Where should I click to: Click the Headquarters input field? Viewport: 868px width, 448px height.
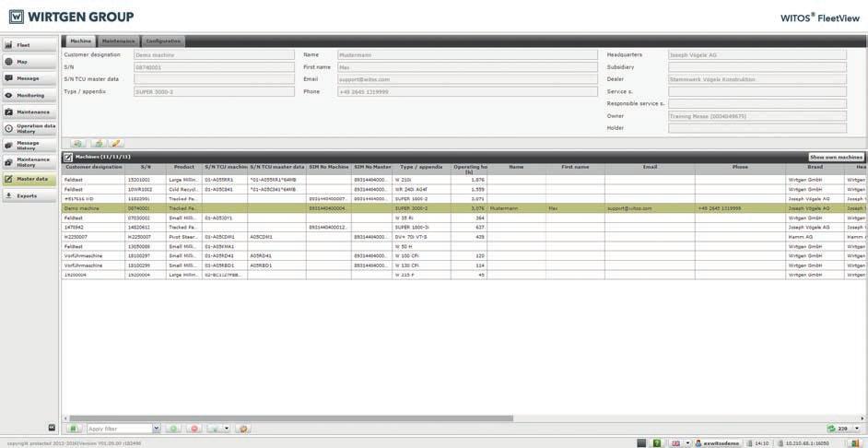757,54
